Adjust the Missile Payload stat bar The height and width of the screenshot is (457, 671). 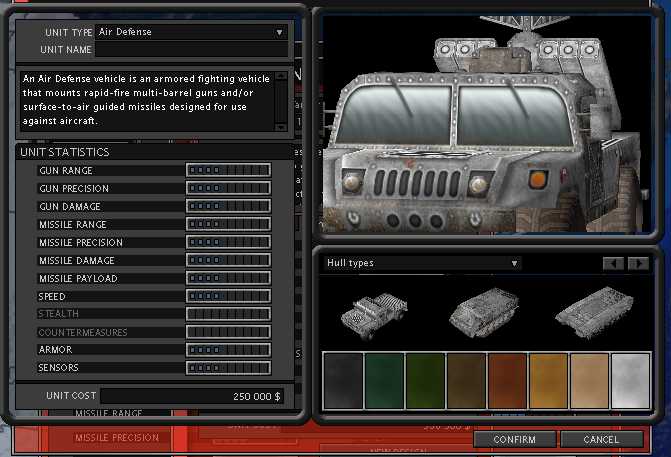tap(229, 278)
